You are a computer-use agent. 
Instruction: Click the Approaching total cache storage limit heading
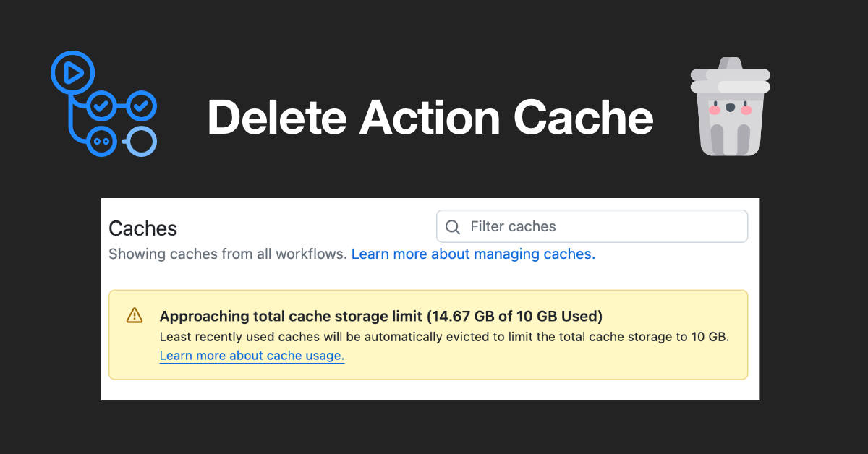pos(381,316)
